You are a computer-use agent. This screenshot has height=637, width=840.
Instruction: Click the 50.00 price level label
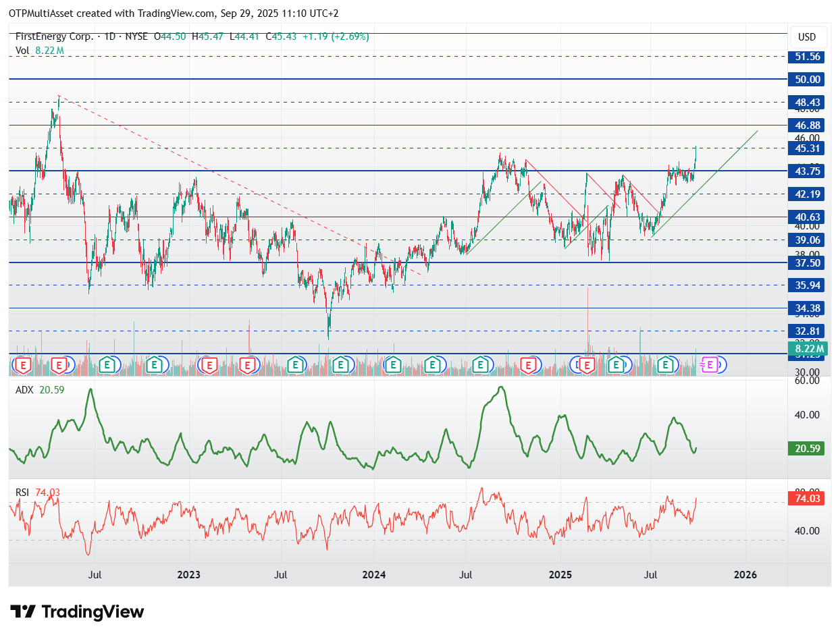point(806,79)
